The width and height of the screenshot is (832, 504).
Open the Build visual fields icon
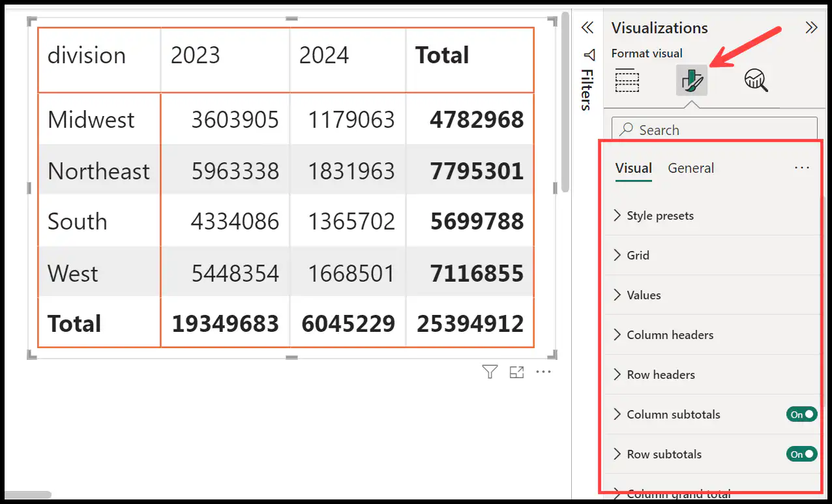click(627, 80)
